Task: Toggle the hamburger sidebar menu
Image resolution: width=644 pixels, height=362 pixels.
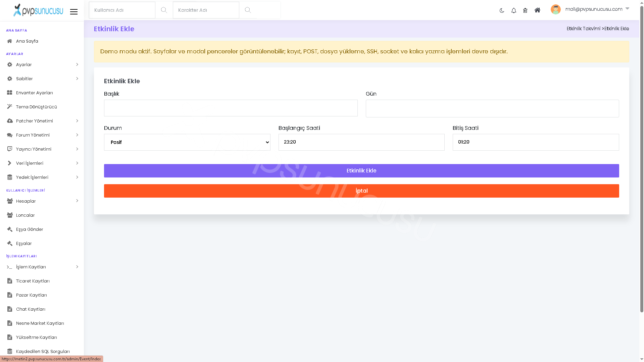Action: 74,12
